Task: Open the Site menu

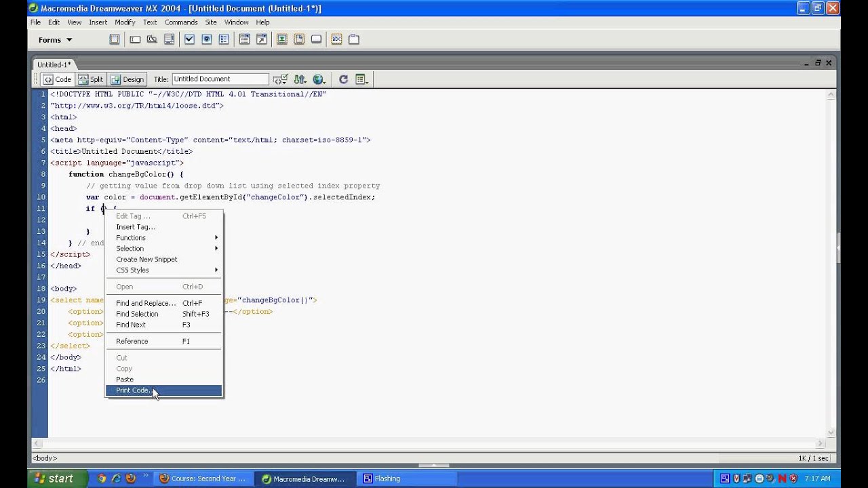Action: tap(211, 22)
